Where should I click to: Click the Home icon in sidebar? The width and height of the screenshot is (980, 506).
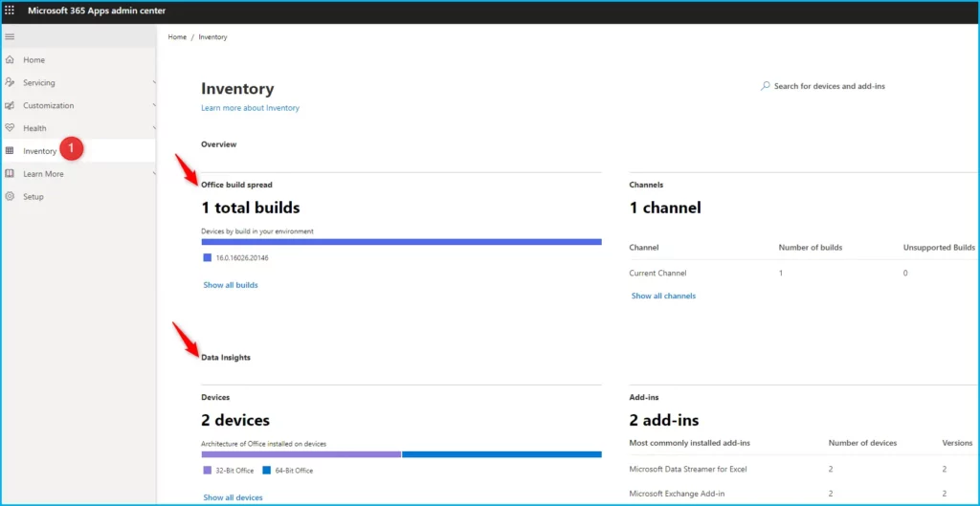click(x=10, y=60)
